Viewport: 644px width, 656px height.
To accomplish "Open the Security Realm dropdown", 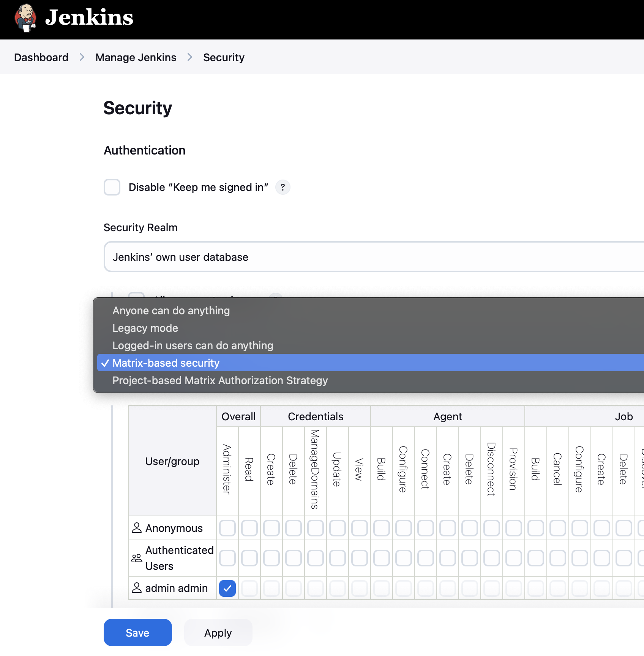I will 374,257.
